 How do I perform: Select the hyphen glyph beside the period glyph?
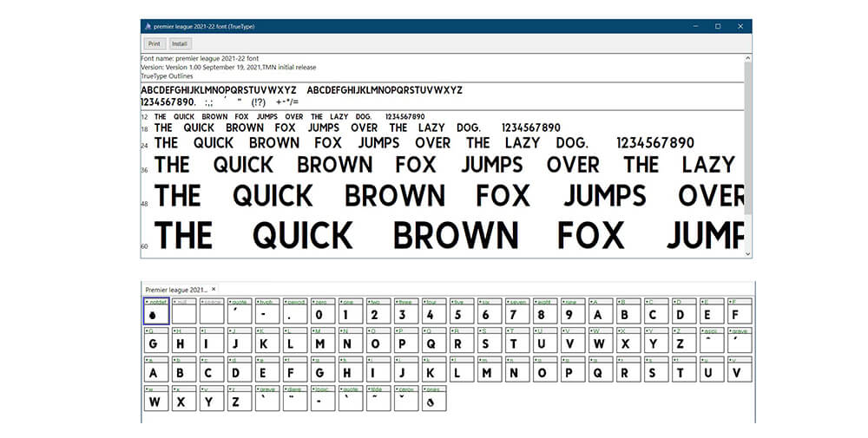[x=267, y=311]
